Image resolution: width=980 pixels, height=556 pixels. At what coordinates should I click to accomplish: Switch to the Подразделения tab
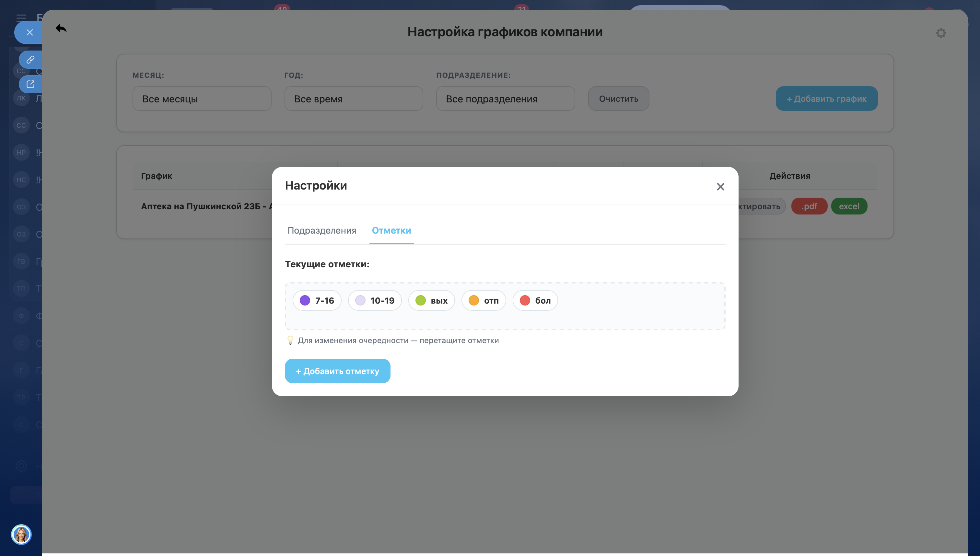pos(321,231)
